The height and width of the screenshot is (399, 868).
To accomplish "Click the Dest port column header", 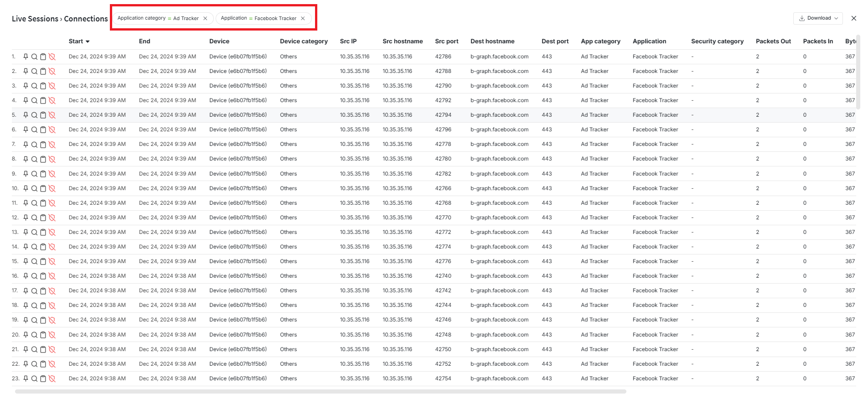I will coord(555,41).
